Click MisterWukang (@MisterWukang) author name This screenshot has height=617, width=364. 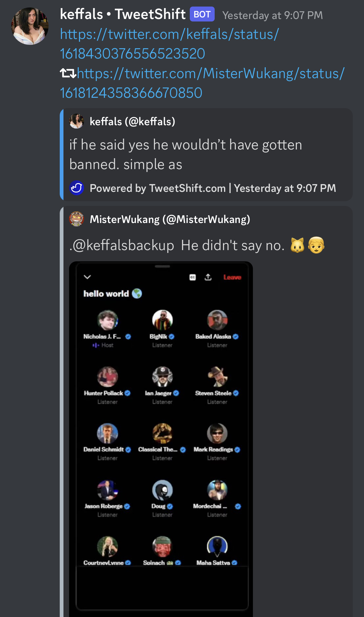click(170, 219)
